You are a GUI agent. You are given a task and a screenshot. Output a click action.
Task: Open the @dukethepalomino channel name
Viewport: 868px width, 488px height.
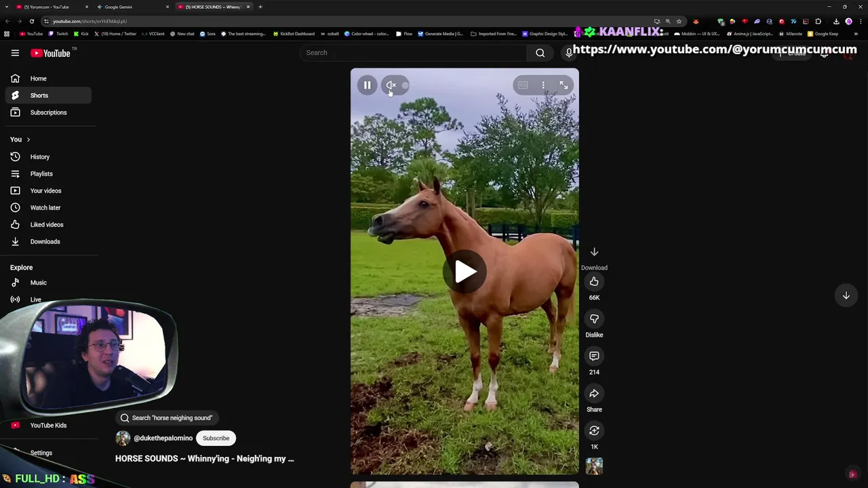tap(163, 438)
